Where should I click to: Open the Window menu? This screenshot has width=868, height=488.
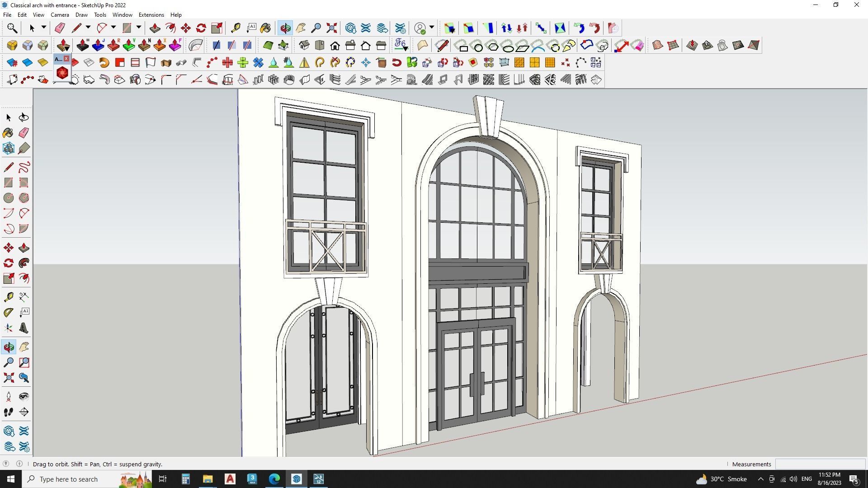(122, 15)
